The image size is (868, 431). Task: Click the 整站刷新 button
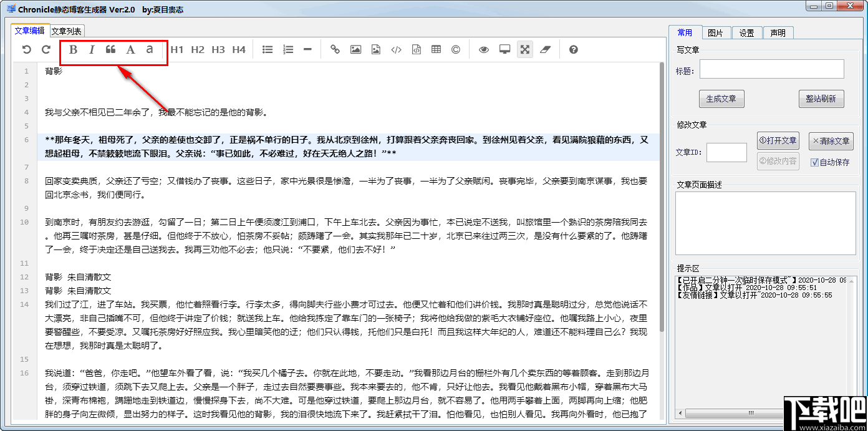click(821, 99)
